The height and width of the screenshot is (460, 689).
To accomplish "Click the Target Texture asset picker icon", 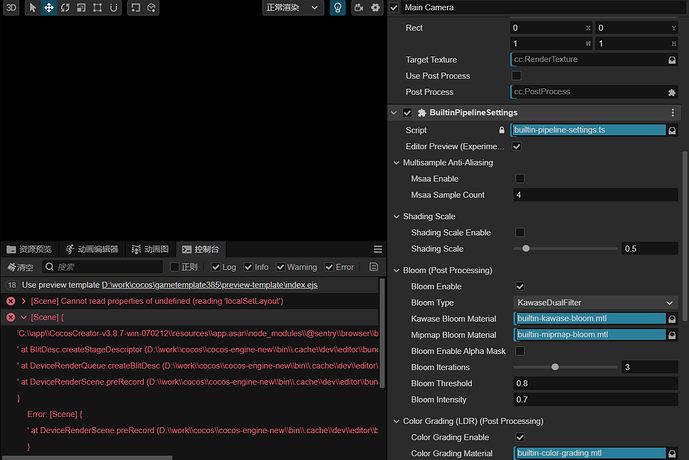I will tap(672, 60).
